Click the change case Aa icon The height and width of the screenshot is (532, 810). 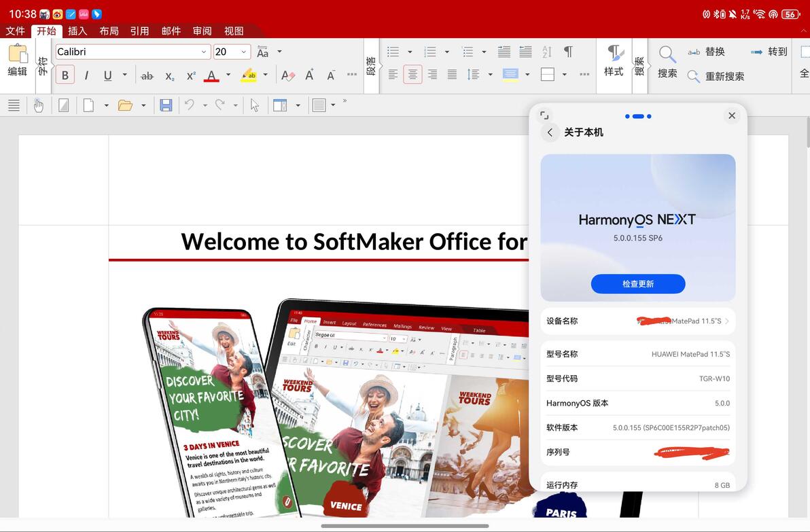click(262, 52)
